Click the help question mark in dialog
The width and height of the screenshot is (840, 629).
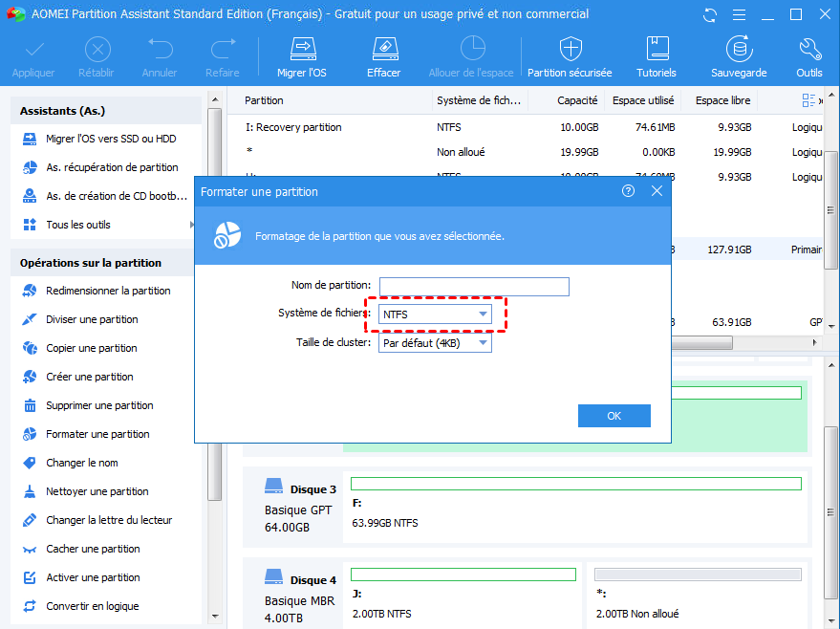[628, 191]
